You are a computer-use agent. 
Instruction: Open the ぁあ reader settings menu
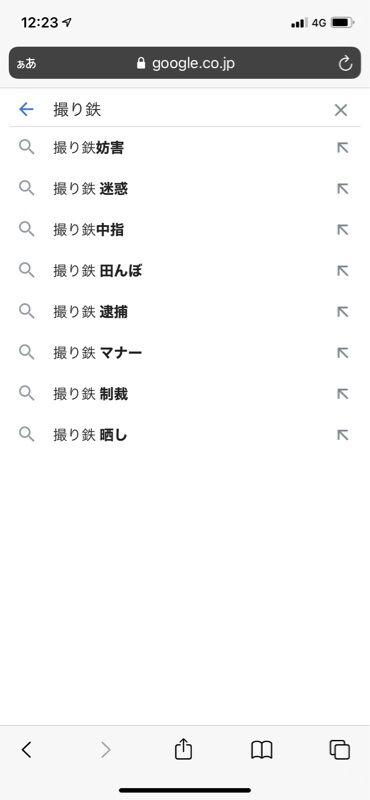27,64
